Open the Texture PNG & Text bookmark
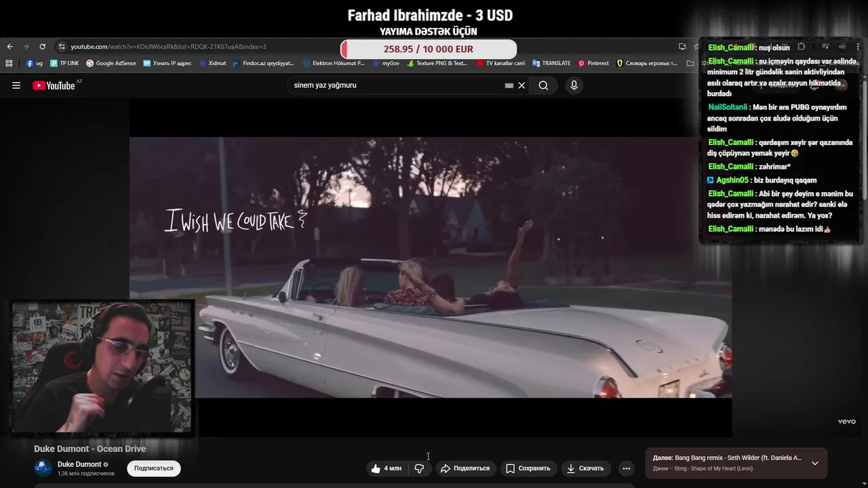 pos(437,63)
